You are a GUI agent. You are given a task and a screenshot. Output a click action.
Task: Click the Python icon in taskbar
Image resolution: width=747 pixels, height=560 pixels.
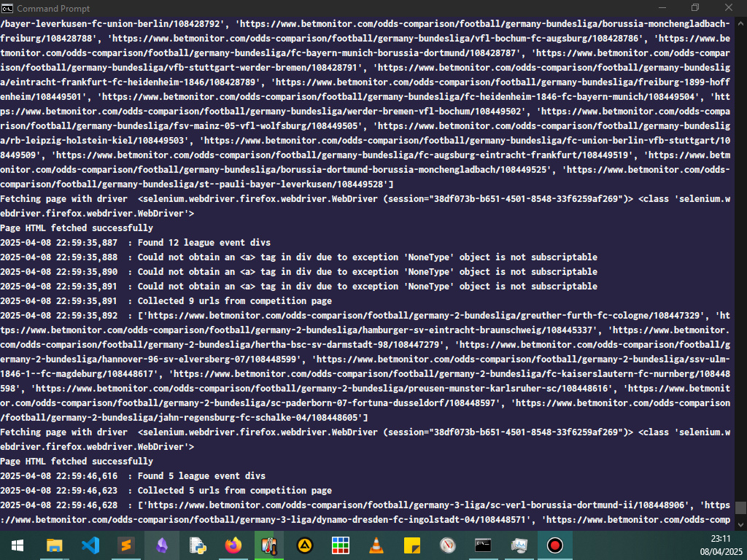197,545
